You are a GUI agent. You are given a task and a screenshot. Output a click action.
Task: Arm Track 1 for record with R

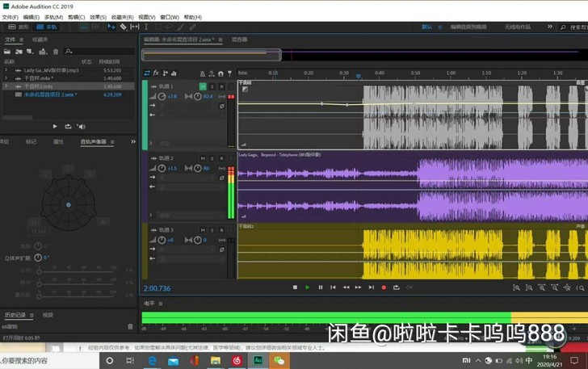pyautogui.click(x=221, y=86)
